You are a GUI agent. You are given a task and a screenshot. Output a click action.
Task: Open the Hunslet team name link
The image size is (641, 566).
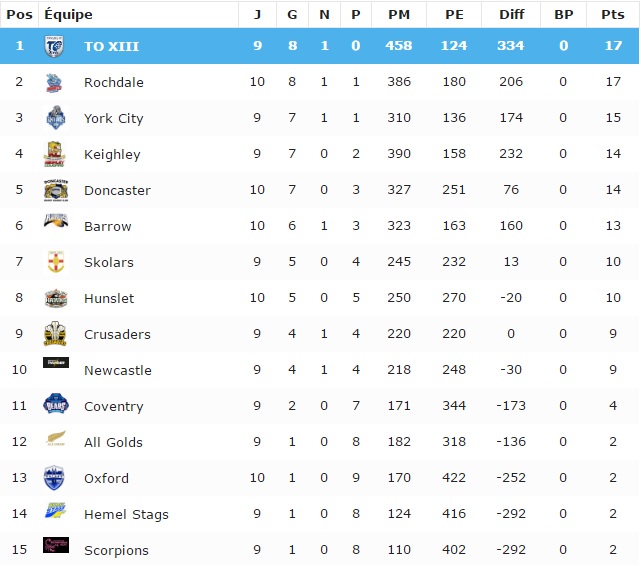109,298
